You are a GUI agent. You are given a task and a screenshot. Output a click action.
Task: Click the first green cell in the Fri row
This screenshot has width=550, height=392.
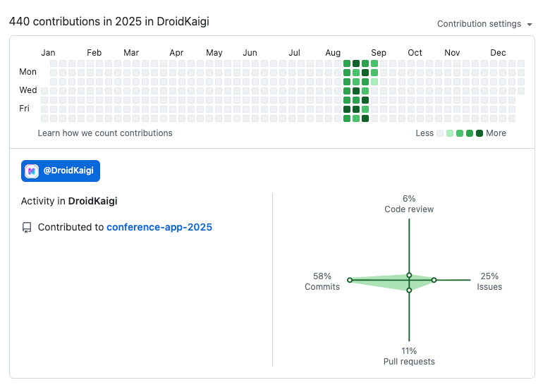click(x=347, y=109)
